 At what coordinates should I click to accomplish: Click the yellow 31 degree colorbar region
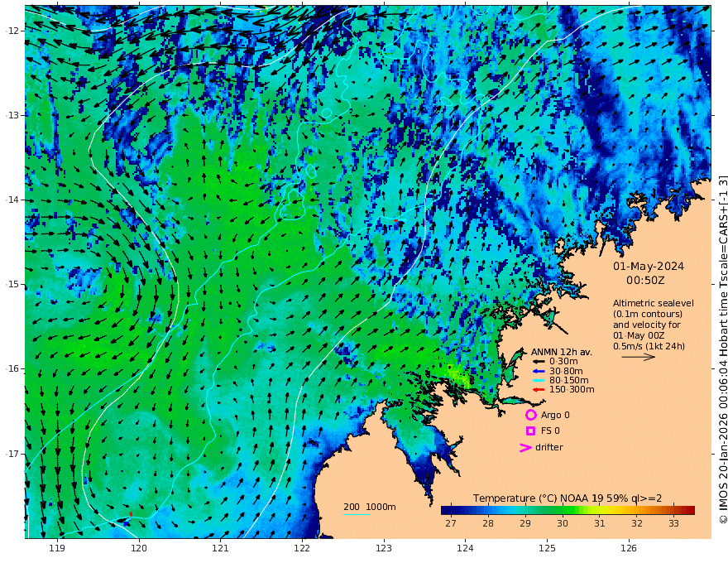[x=600, y=511]
